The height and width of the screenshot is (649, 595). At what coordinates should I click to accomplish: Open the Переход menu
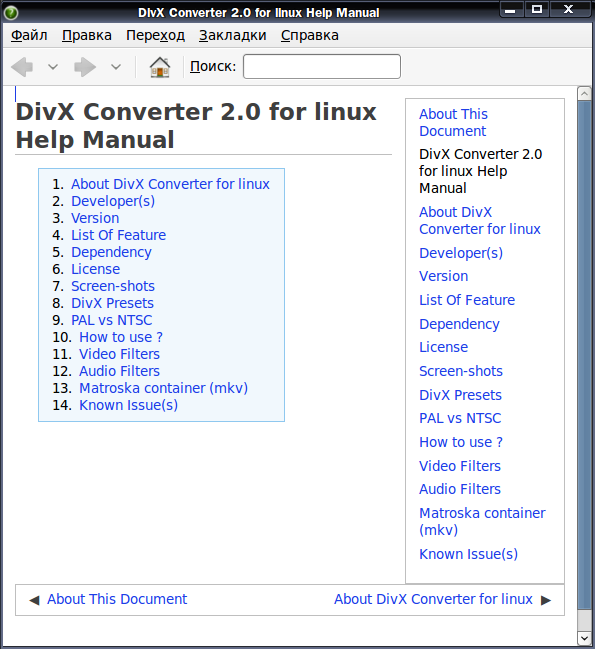[x=156, y=36]
